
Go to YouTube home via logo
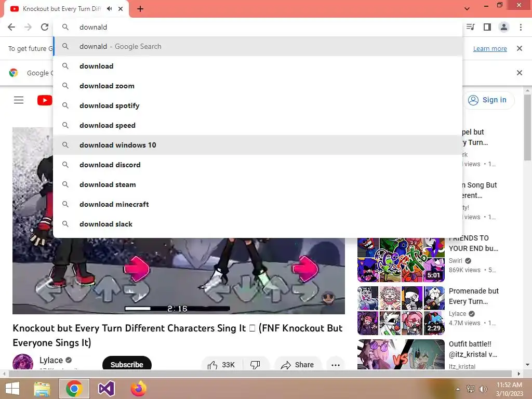click(x=45, y=100)
